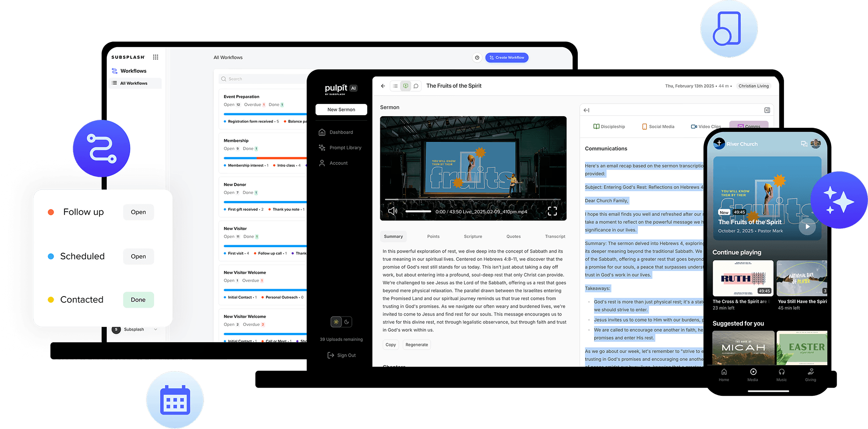Viewport: 868px width, 429px height.
Task: Sign Out of Pulpit
Action: (x=342, y=355)
